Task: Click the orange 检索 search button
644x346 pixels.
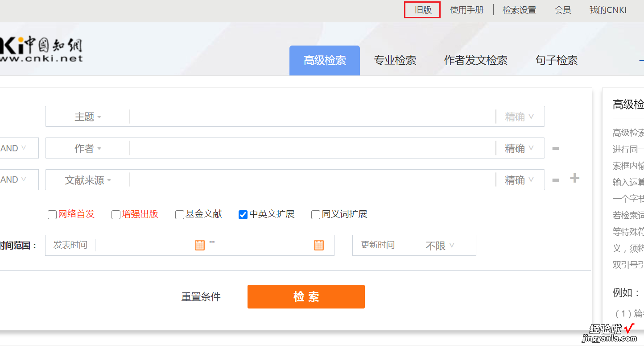Action: (x=306, y=296)
